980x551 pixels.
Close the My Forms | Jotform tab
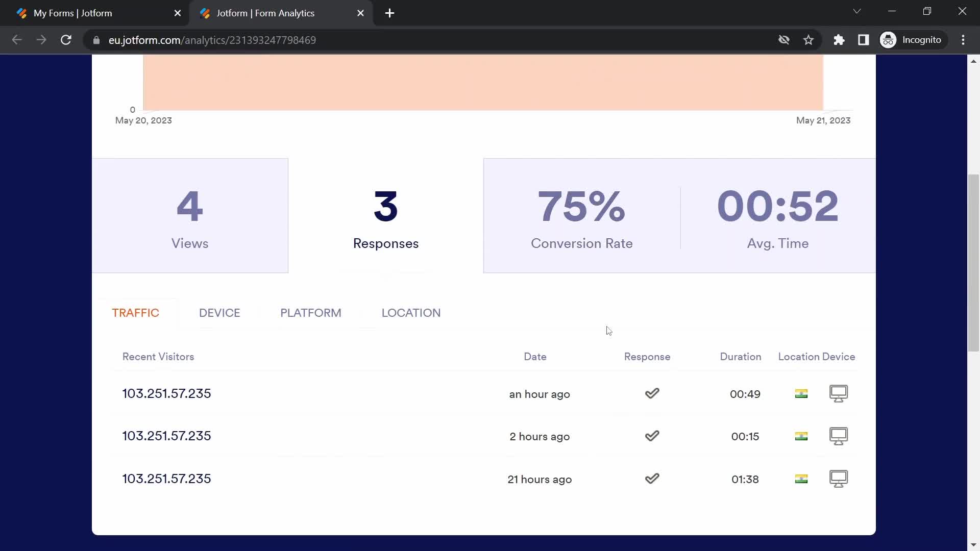178,13
